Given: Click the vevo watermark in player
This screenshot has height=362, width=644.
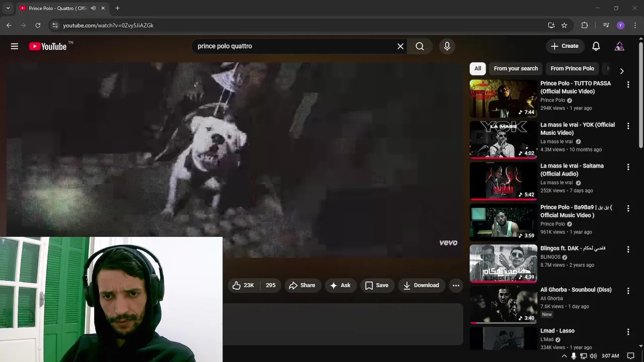Looking at the screenshot, I should pos(448,243).
